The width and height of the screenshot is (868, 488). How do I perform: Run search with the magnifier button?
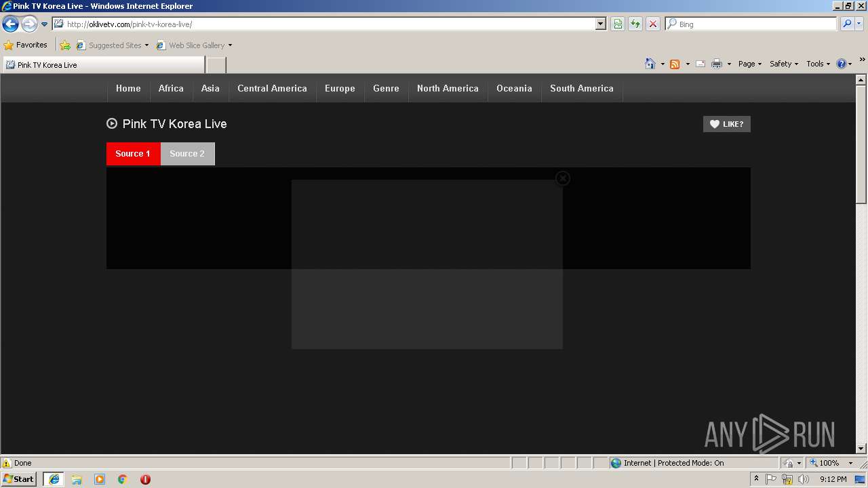(847, 24)
